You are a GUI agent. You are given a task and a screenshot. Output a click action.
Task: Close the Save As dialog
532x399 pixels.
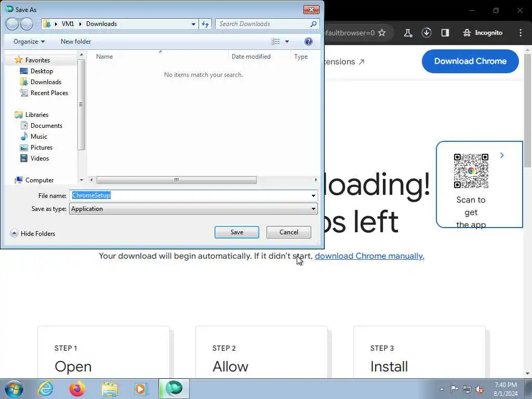(x=311, y=9)
